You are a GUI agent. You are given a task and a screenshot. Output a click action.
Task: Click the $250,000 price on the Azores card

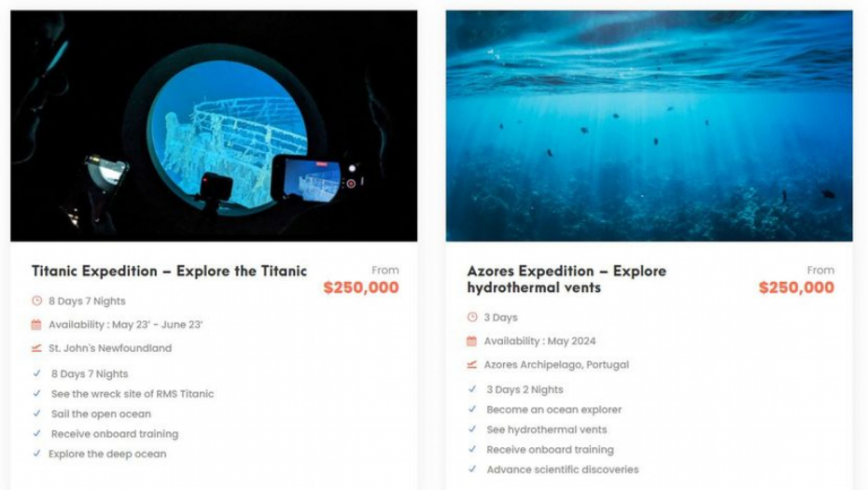pyautogui.click(x=796, y=287)
